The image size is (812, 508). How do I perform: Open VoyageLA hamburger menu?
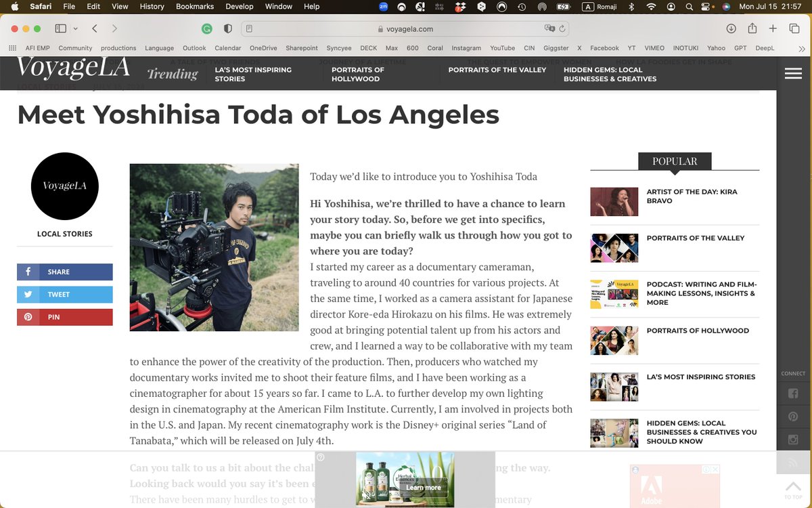coord(793,73)
